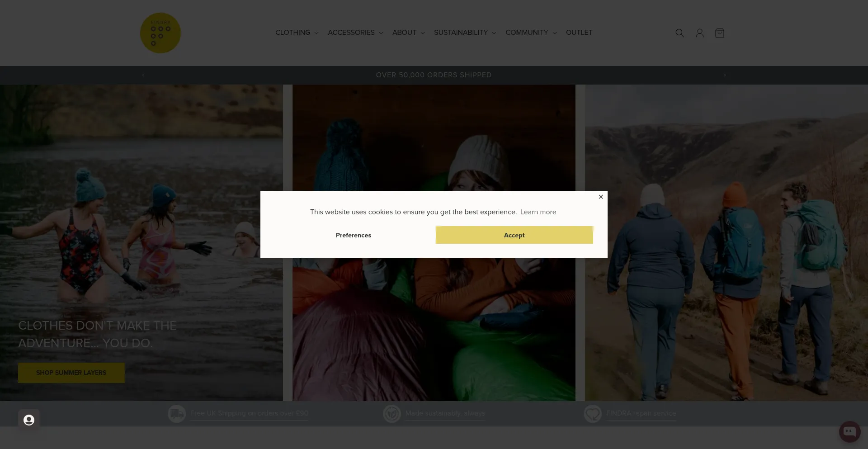Click the repair service heart icon

click(x=593, y=413)
